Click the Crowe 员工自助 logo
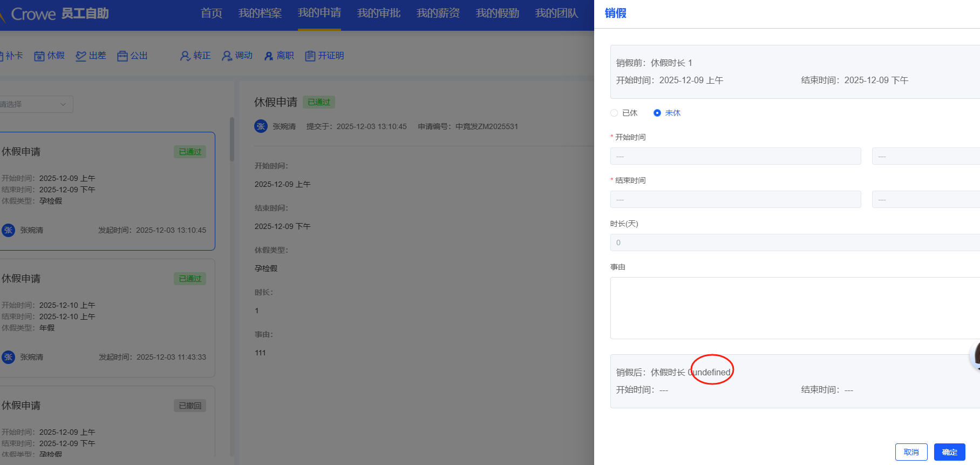980x465 pixels. point(55,14)
